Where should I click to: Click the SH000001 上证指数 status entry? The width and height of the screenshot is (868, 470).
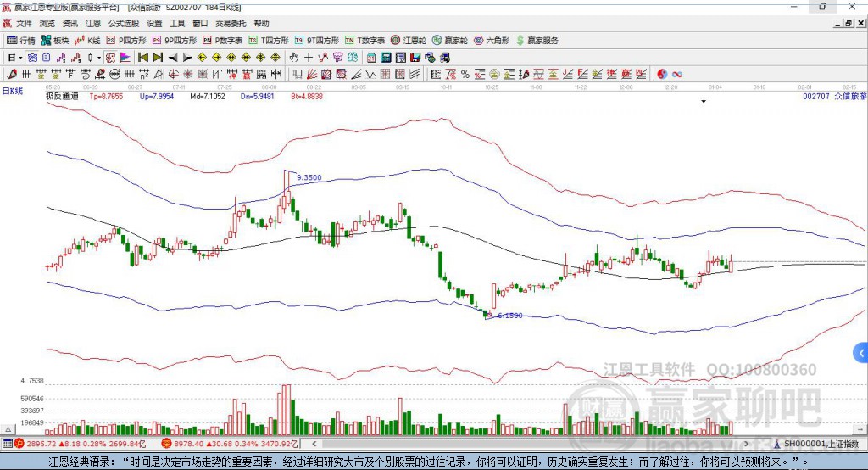tap(817, 444)
